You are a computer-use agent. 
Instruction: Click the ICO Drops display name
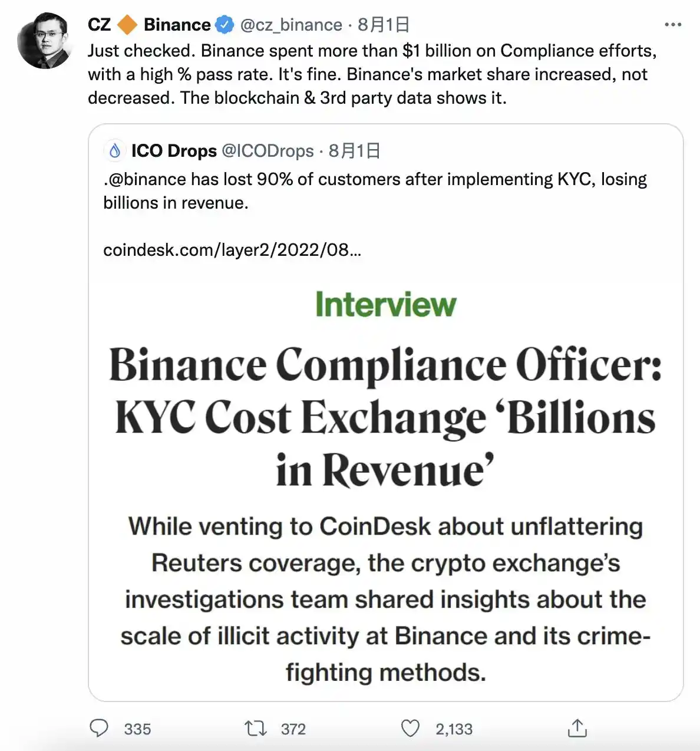174,151
